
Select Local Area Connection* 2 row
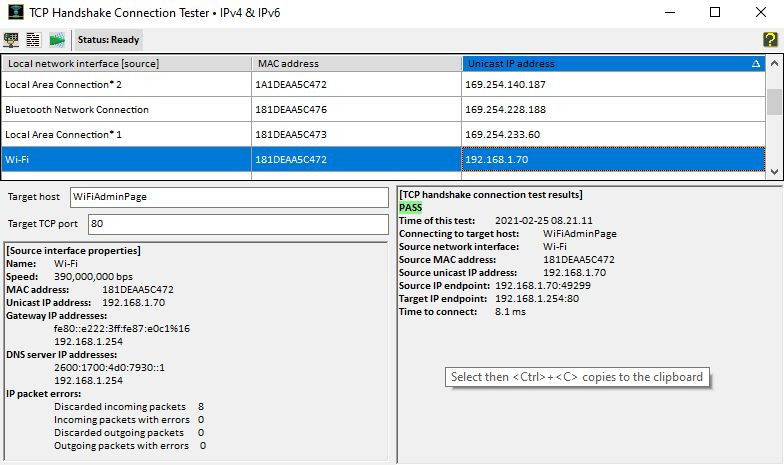tap(383, 84)
